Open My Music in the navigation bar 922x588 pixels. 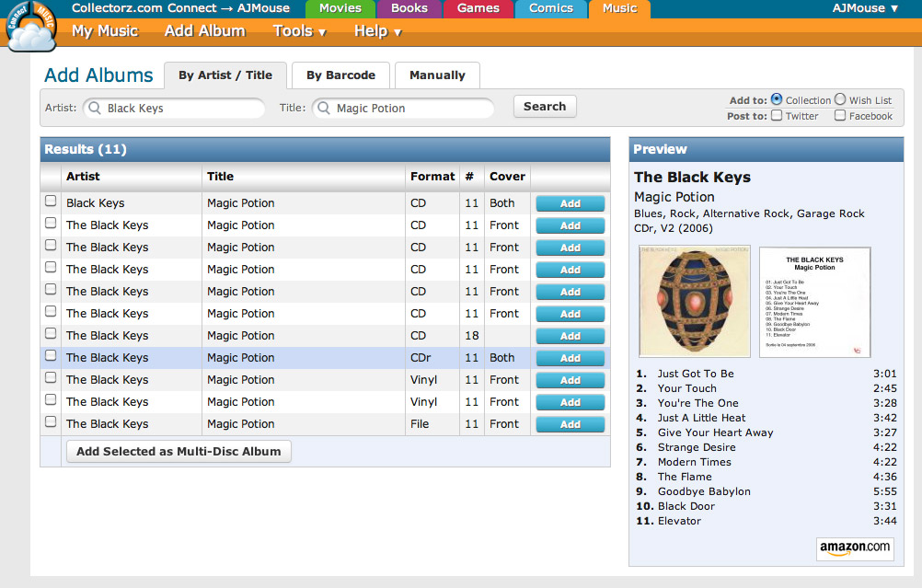[x=105, y=31]
